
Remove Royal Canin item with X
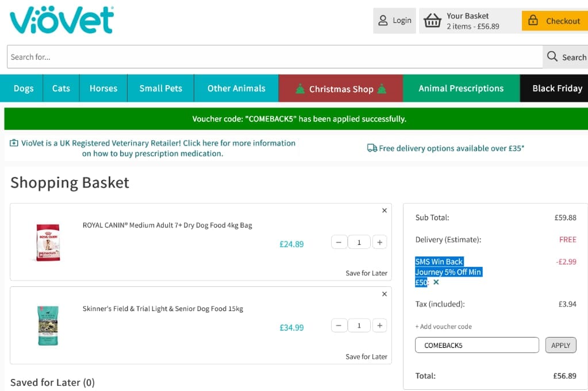[x=385, y=210]
